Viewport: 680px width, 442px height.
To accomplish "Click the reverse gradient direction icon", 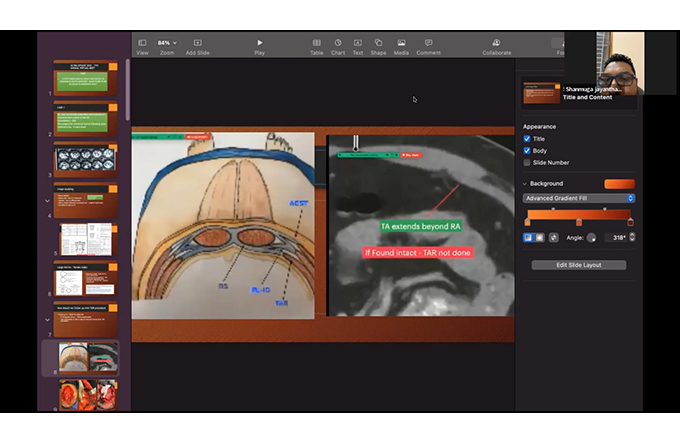I will pos(554,238).
